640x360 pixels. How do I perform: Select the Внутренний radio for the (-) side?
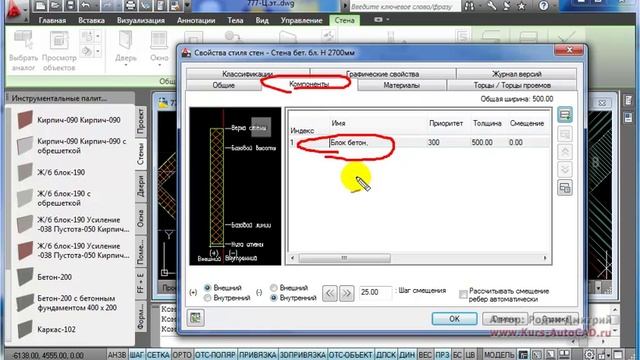point(274,298)
